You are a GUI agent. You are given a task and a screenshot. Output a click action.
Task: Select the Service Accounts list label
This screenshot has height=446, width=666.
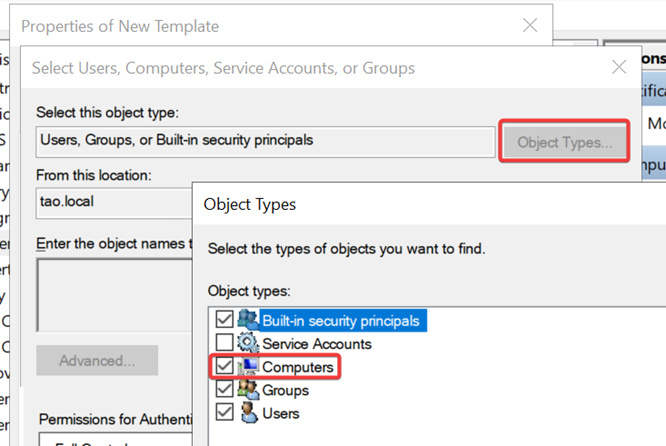pyautogui.click(x=316, y=344)
